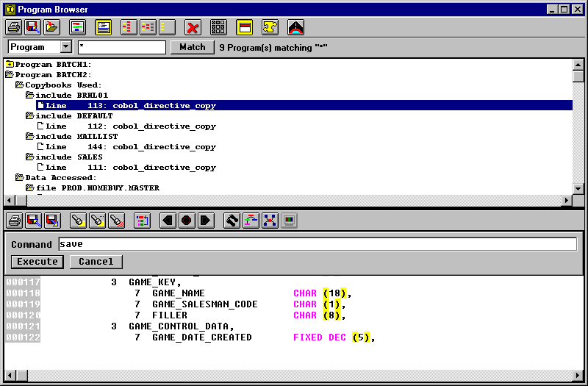Collapse the Copybooks Used folder
Viewport: 588px width, 386px height.
pyautogui.click(x=20, y=85)
